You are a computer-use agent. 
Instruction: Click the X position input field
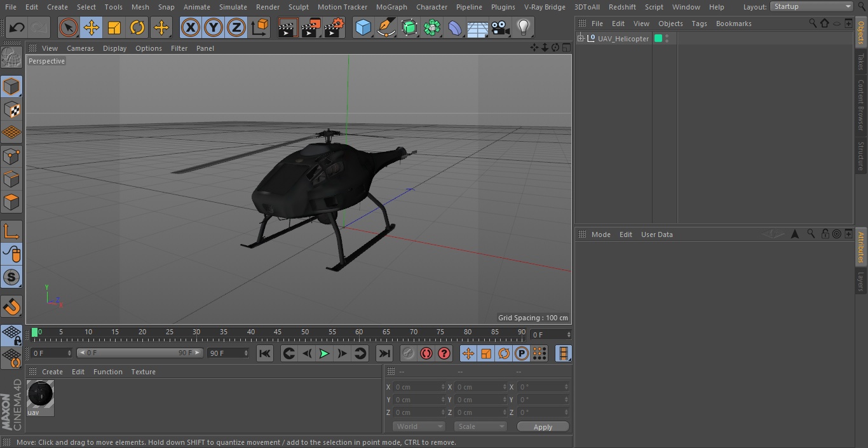pos(420,387)
